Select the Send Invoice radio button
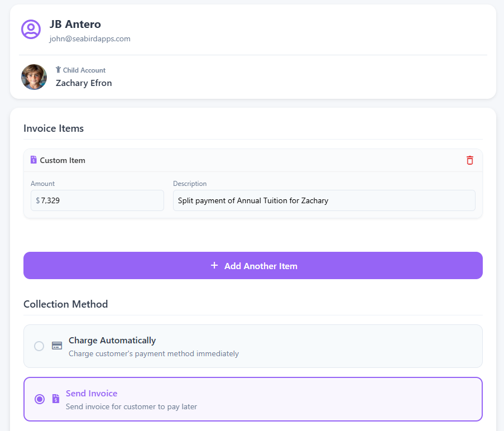 pos(40,399)
